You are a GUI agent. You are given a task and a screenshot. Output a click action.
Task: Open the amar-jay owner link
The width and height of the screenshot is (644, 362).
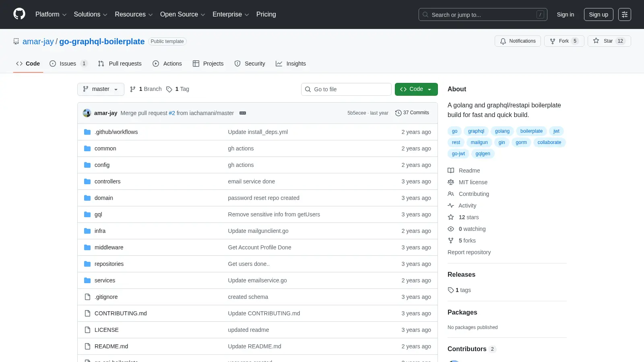point(38,41)
